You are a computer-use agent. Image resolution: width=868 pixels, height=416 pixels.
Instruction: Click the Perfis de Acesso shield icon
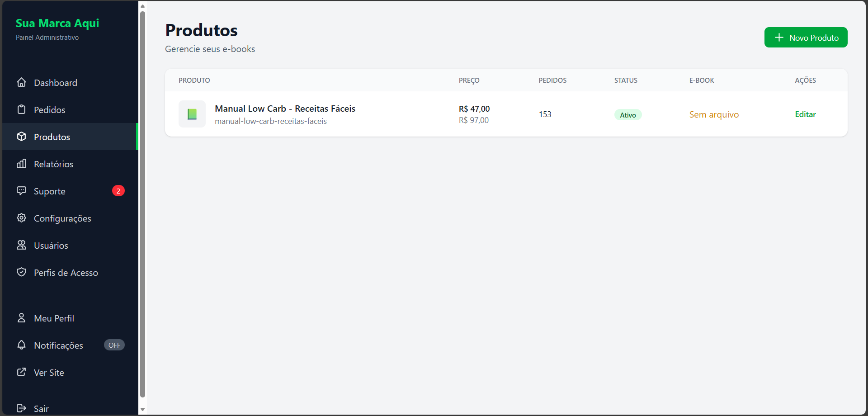[21, 272]
